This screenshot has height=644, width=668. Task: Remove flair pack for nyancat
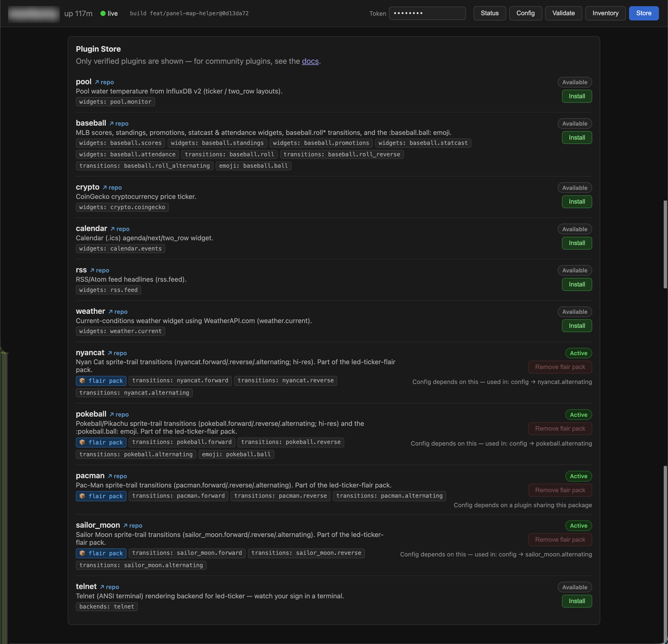coord(560,367)
